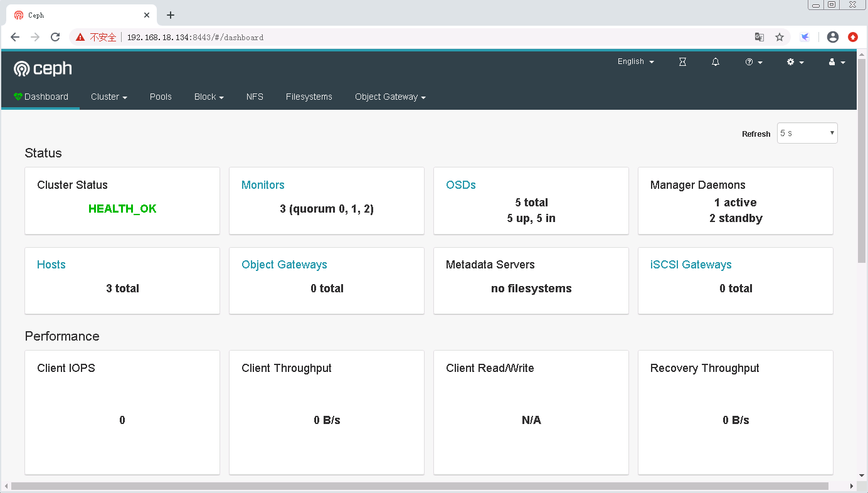This screenshot has width=868, height=493.
Task: Open the English language dropdown
Action: click(x=636, y=61)
